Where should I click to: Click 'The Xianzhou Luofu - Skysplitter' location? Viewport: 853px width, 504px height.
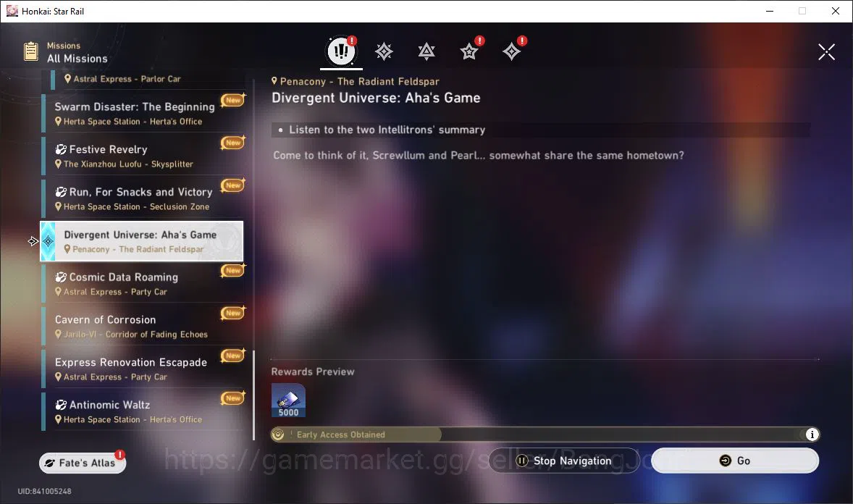[x=128, y=164]
